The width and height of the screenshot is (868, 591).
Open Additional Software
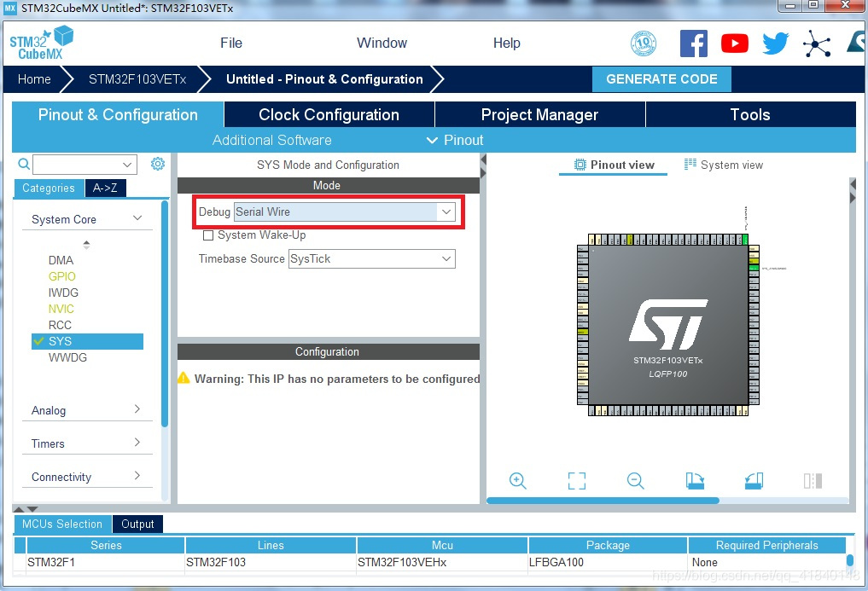[x=271, y=140]
